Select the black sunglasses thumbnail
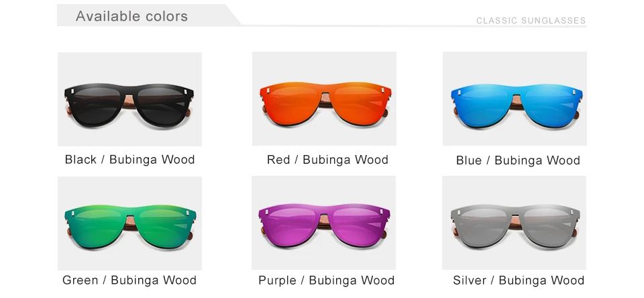This screenshot has height=298, width=644. click(x=129, y=99)
